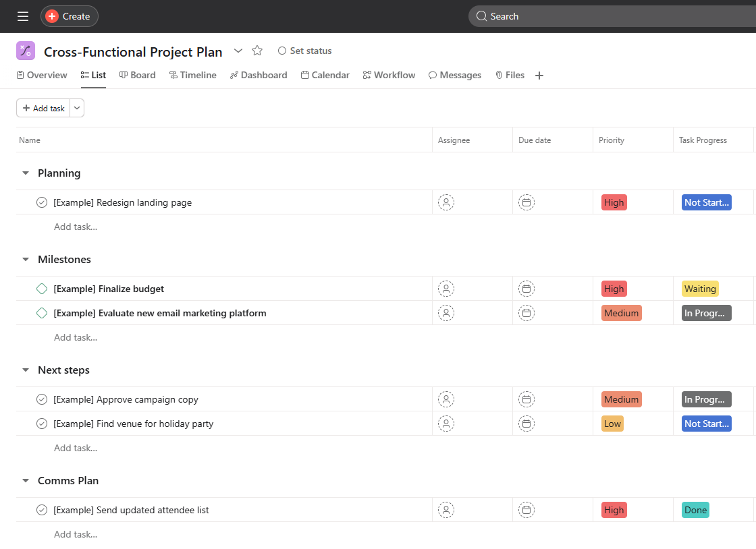
Task: Mark Send updated attendee list complete
Action: (x=42, y=510)
